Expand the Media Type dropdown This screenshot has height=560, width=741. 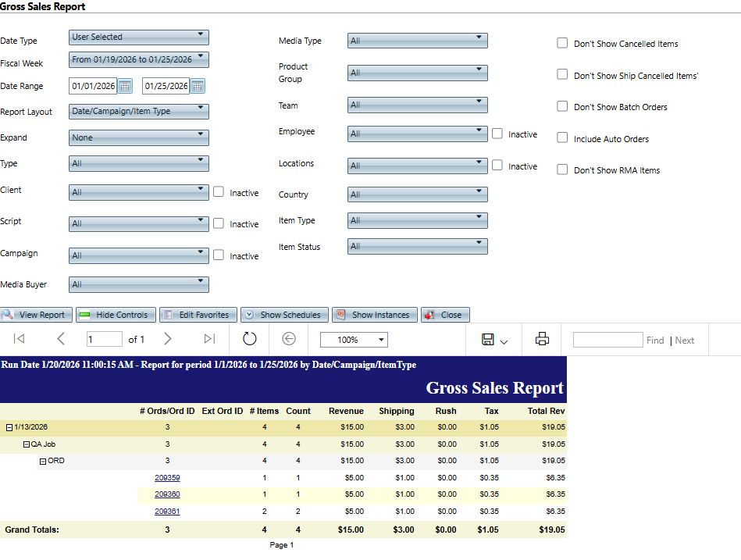pos(417,41)
